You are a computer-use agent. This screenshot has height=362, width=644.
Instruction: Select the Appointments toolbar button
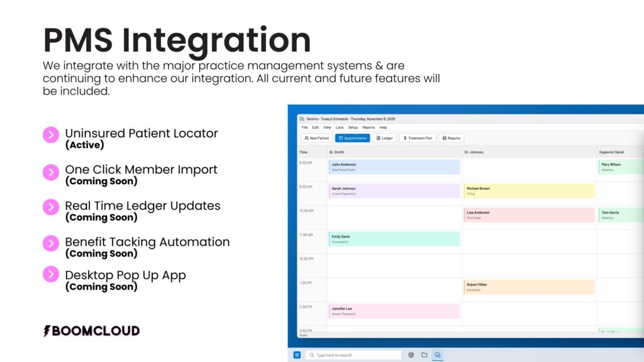point(352,138)
